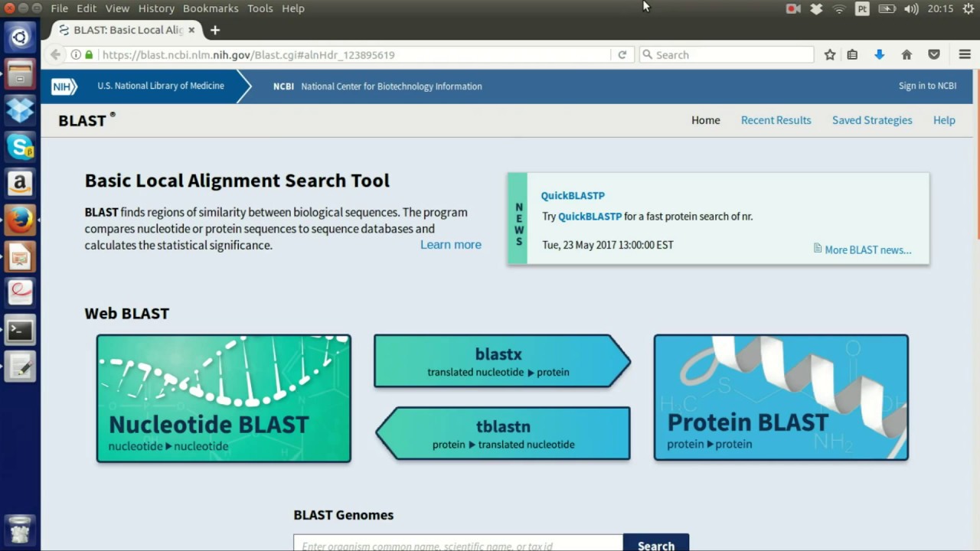Open NCBI National Center for Biotechnology Information
This screenshot has width=980, height=551.
[x=377, y=86]
